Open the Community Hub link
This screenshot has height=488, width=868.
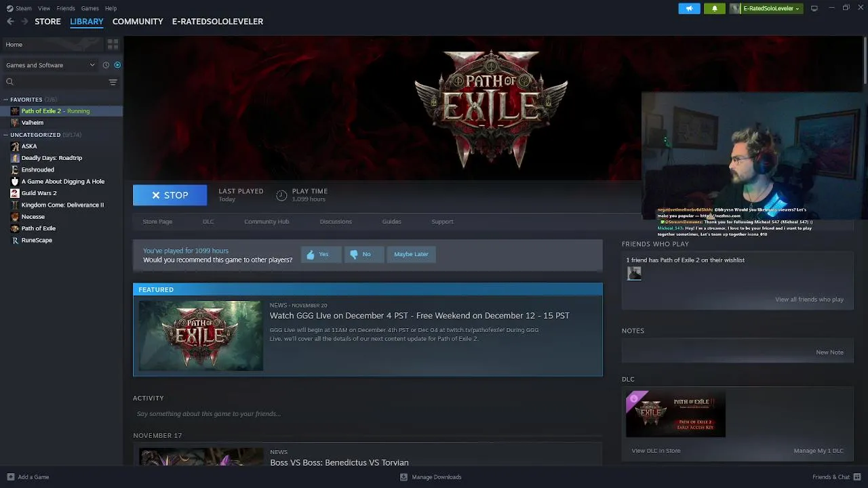tap(267, 222)
